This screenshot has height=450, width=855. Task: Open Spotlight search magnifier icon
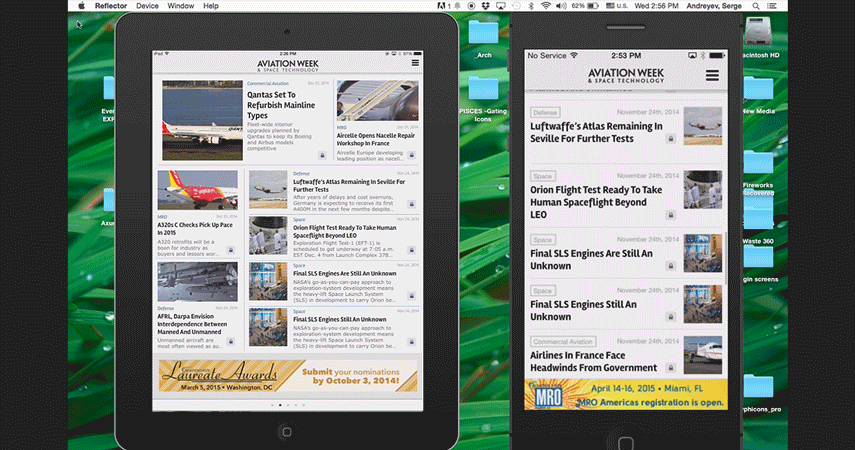pyautogui.click(x=756, y=6)
